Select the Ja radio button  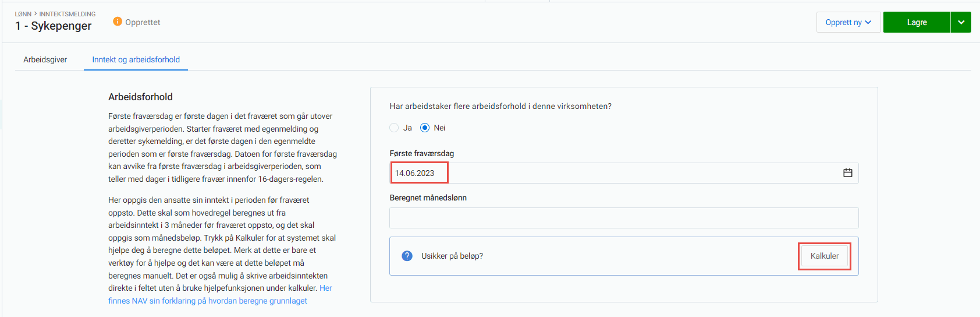tap(395, 128)
